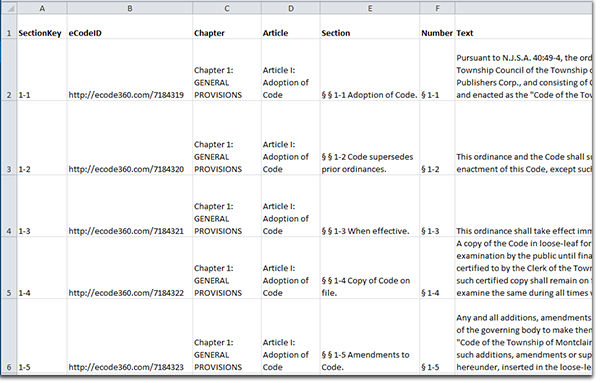Image resolution: width=600 pixels, height=383 pixels.
Task: Select text cell 'Any and all additions, amendments'
Action: click(523, 336)
